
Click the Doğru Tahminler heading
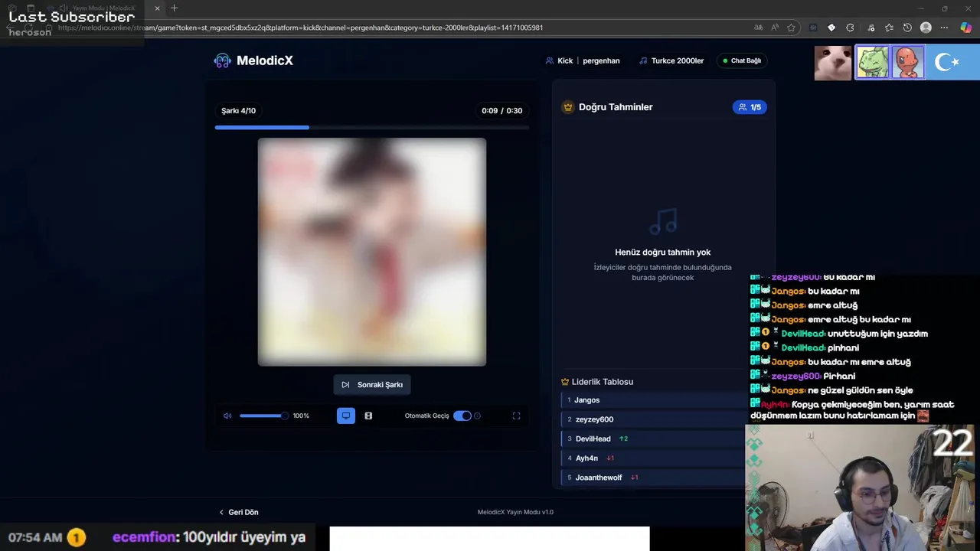(x=616, y=107)
